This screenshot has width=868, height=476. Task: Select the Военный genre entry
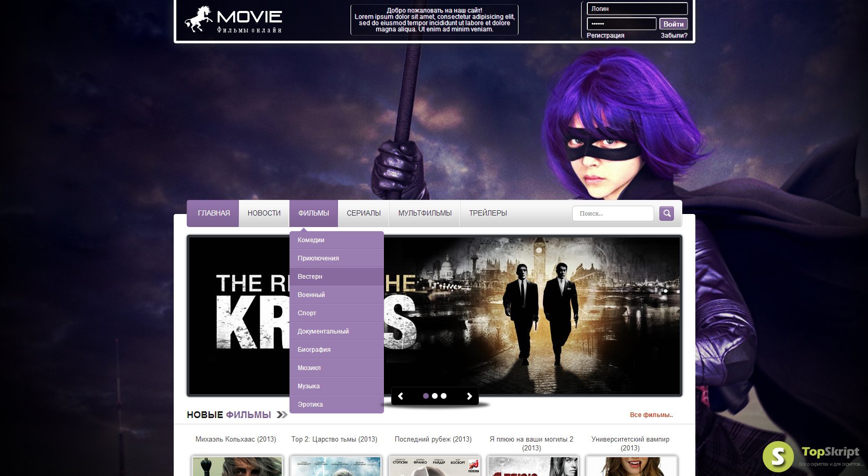[x=336, y=295]
